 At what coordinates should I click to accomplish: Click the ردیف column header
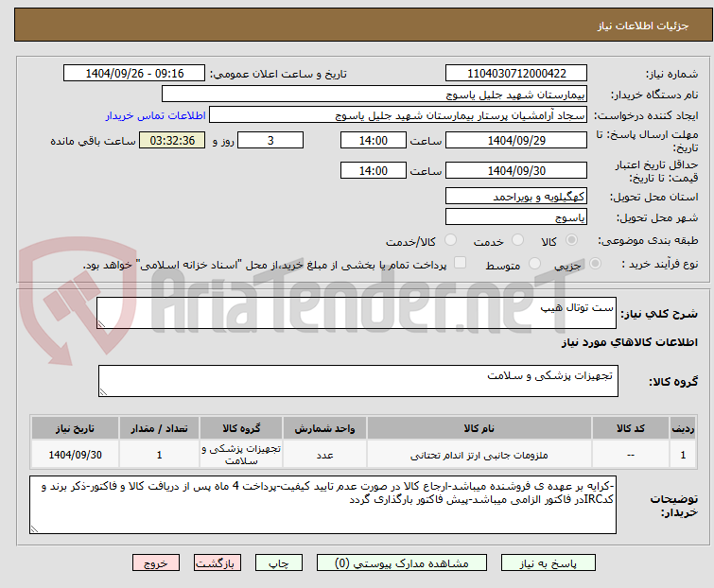[683, 428]
